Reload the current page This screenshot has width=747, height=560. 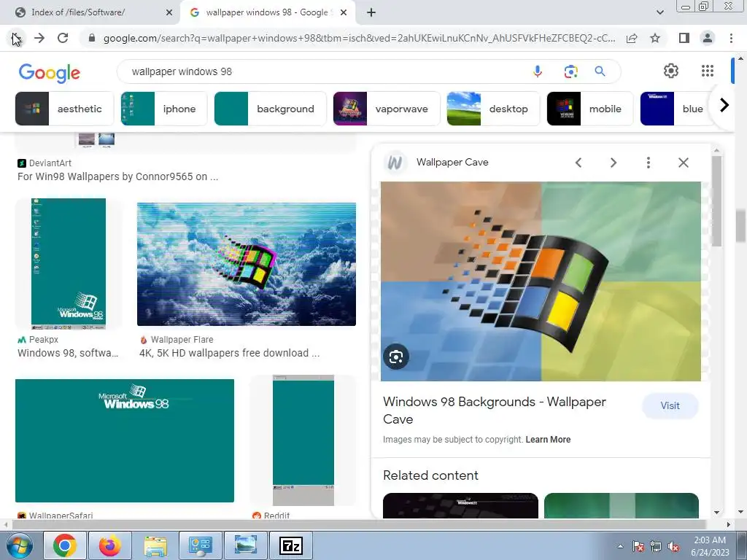click(63, 38)
